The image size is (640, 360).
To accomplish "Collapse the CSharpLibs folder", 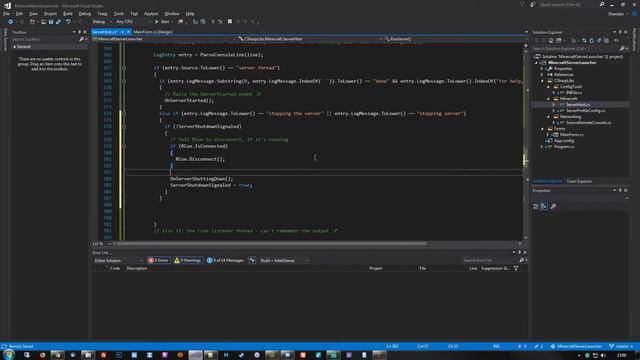I will [542, 81].
